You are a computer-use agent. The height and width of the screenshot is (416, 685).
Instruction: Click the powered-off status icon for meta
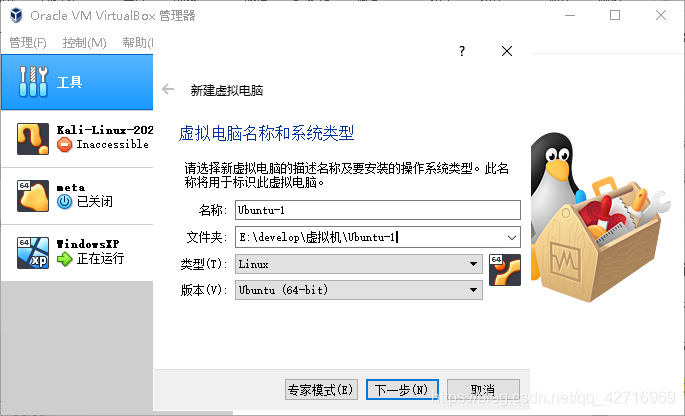[65, 201]
